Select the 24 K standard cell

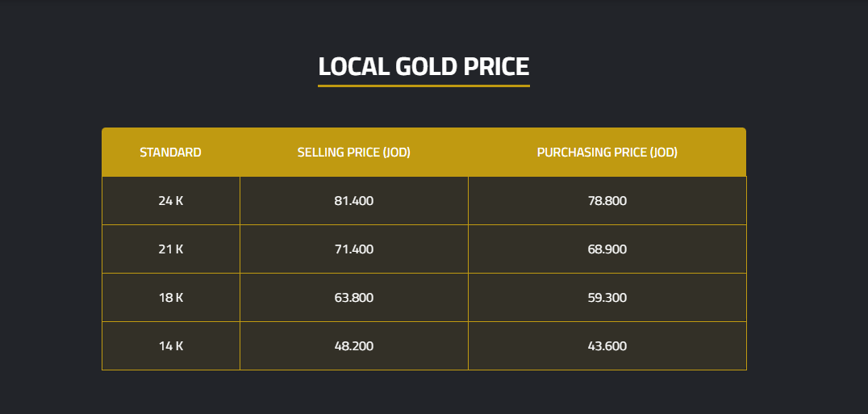coord(170,201)
